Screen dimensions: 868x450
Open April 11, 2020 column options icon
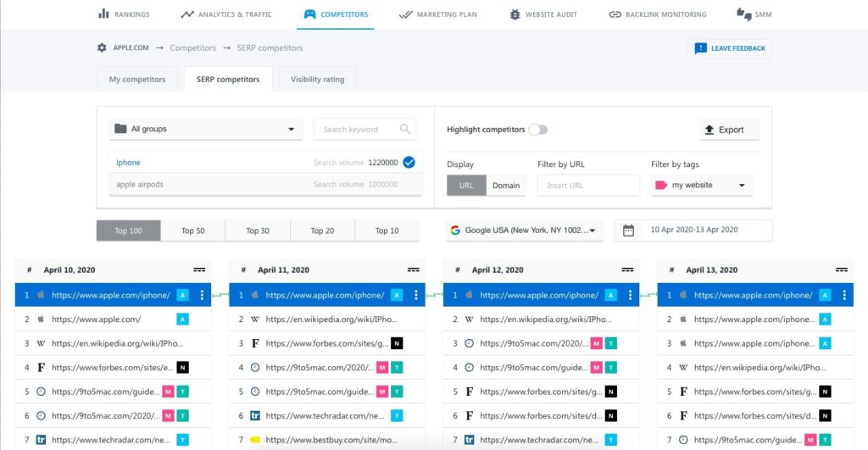tap(414, 270)
